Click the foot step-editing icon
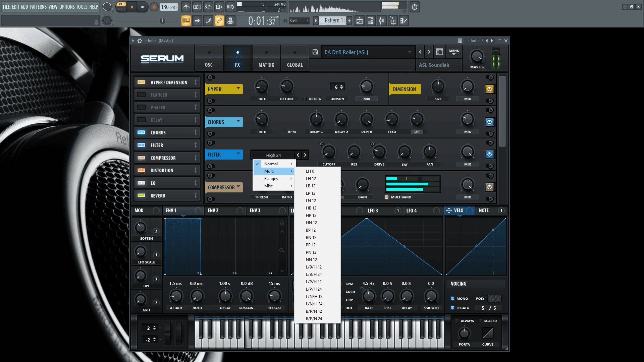This screenshot has height=362, width=644. (x=208, y=21)
